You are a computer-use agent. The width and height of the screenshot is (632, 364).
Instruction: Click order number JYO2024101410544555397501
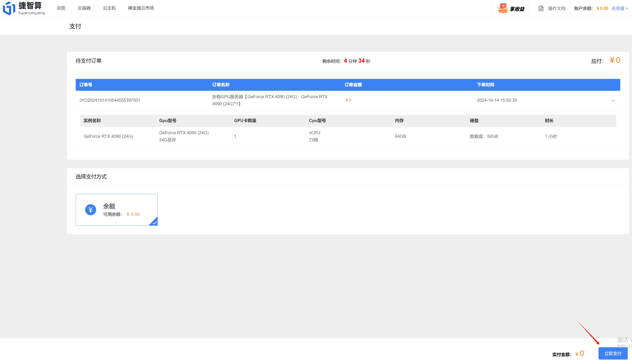point(110,100)
